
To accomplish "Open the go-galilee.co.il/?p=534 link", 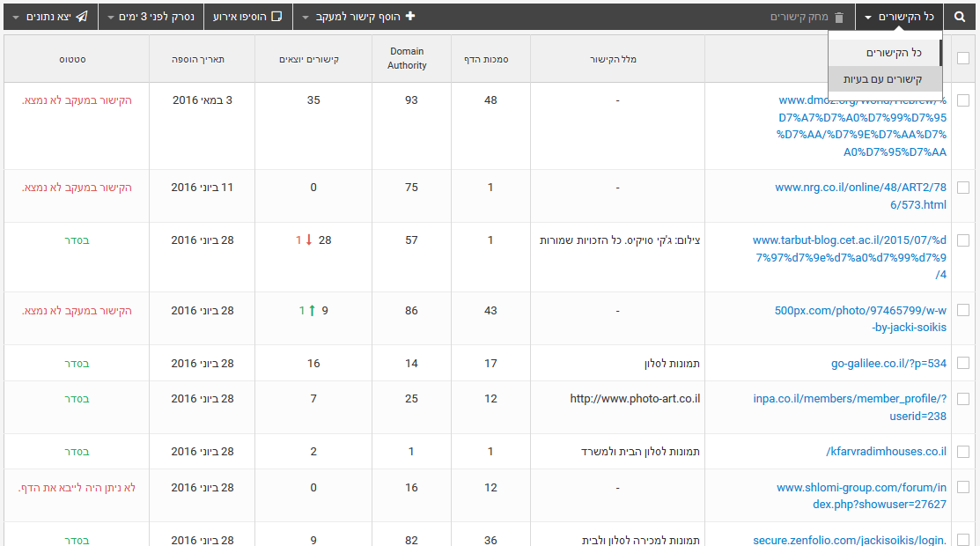I will 888,364.
